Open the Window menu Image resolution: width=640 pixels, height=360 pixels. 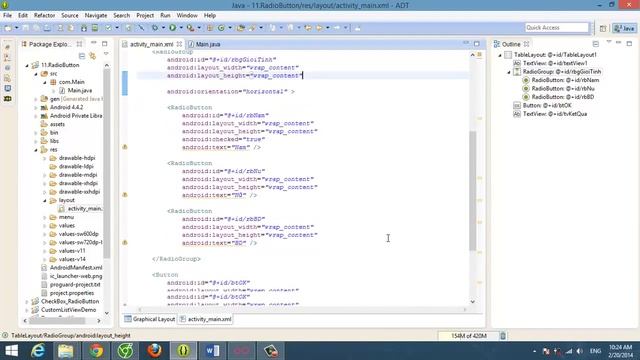[x=187, y=15]
